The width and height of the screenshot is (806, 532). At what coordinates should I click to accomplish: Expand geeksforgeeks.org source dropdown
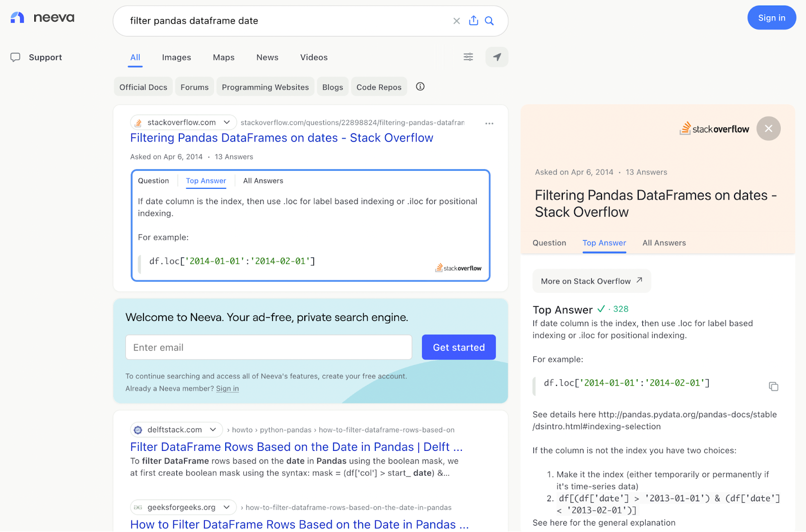[x=227, y=507]
